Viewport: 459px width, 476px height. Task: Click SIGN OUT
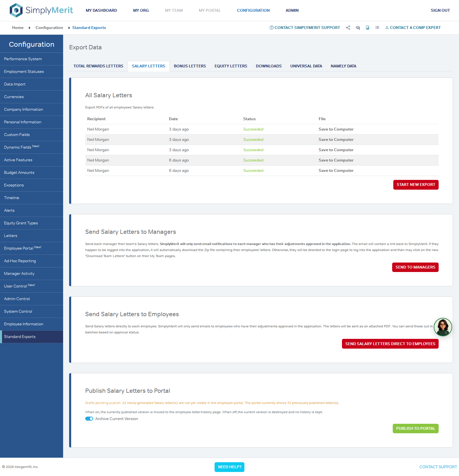[x=440, y=10]
